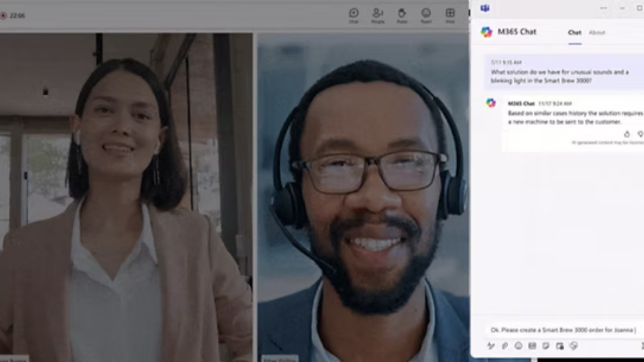This screenshot has width=644, height=362.
Task: Open the more options ellipsis in title bar
Action: 603,8
